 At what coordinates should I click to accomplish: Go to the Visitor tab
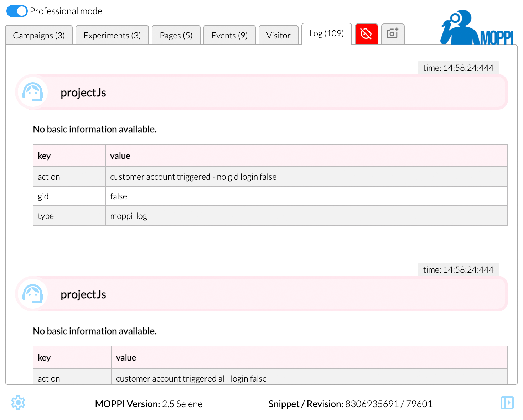[278, 36]
